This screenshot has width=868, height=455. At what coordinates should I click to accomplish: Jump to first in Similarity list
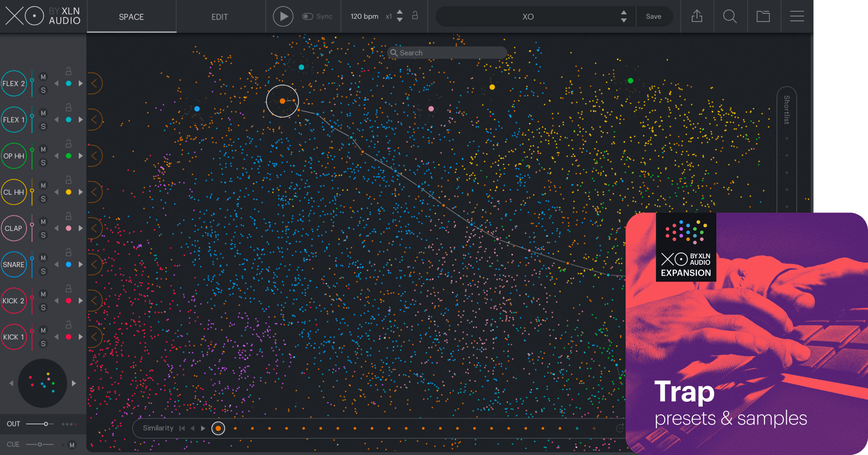182,428
